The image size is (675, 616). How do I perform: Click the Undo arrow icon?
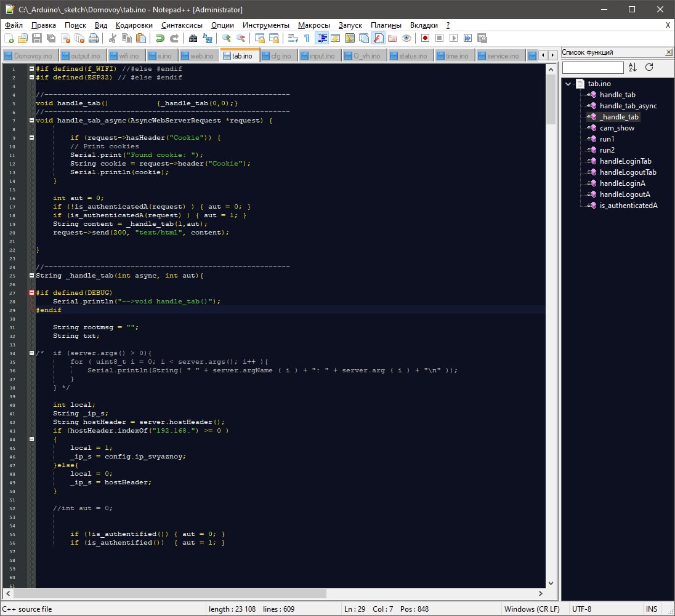160,38
